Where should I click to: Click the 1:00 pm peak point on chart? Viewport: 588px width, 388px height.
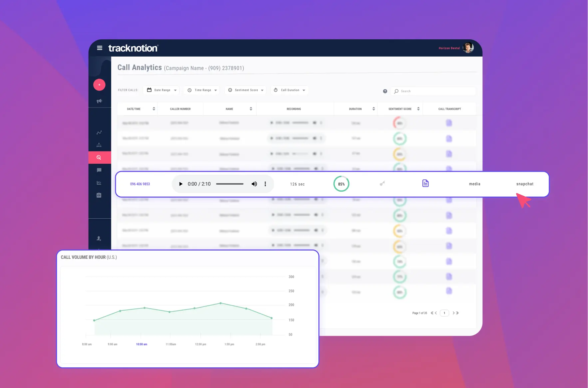(x=220, y=303)
